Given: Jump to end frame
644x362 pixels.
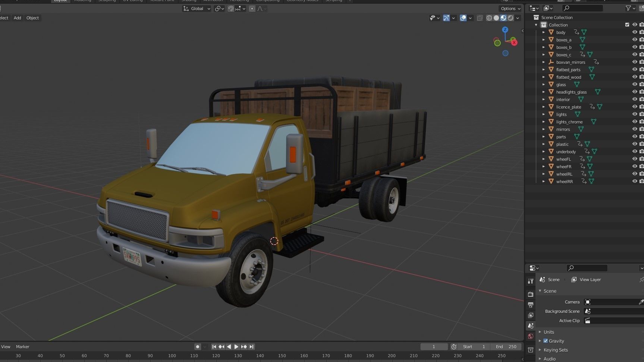Looking at the screenshot, I should point(252,347).
